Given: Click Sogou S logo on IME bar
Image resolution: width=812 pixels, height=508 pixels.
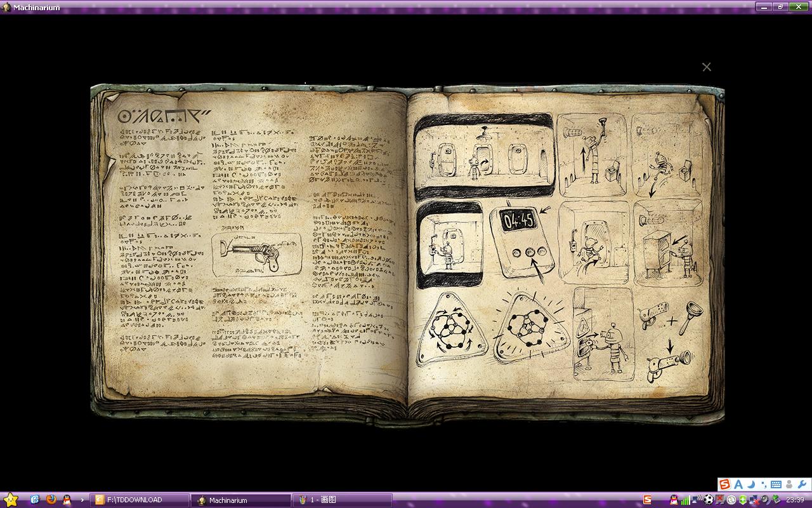Looking at the screenshot, I should (x=725, y=485).
